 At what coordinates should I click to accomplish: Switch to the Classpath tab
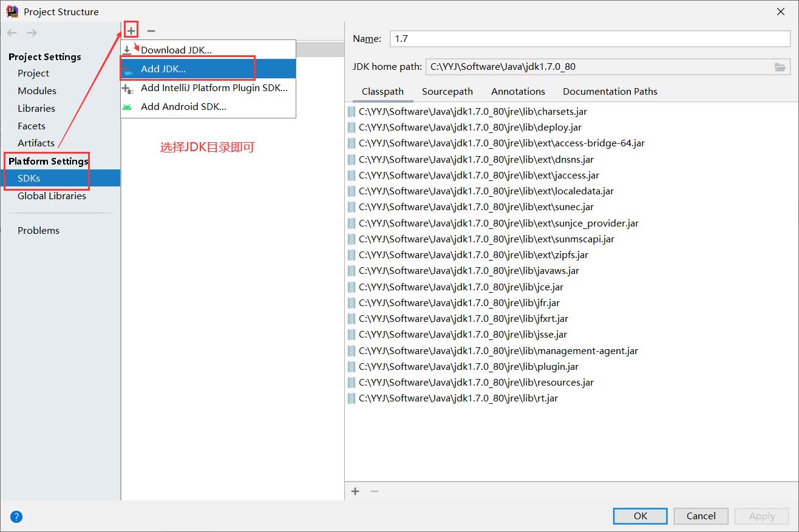click(382, 92)
